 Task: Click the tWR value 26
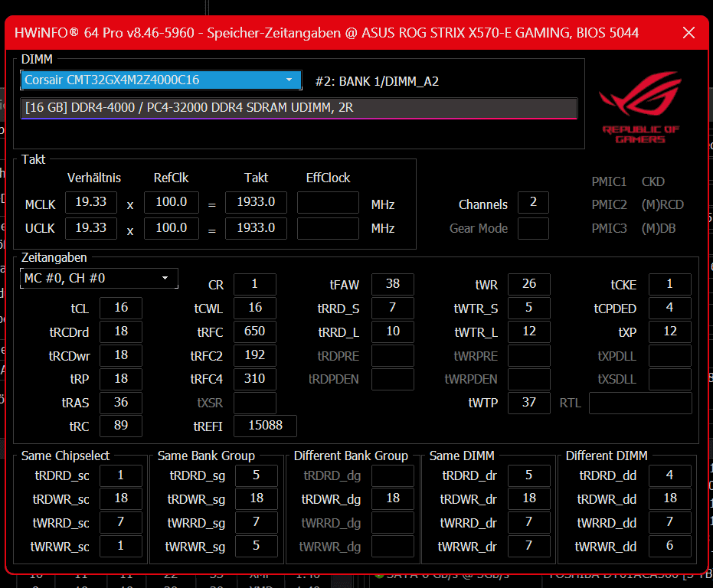(529, 284)
